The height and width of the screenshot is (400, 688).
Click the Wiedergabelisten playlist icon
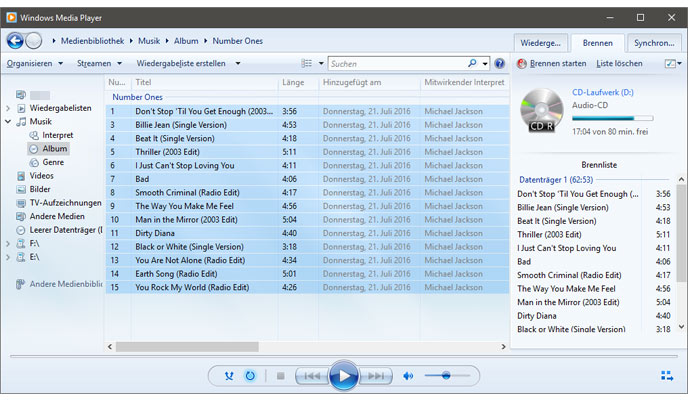tap(21, 108)
